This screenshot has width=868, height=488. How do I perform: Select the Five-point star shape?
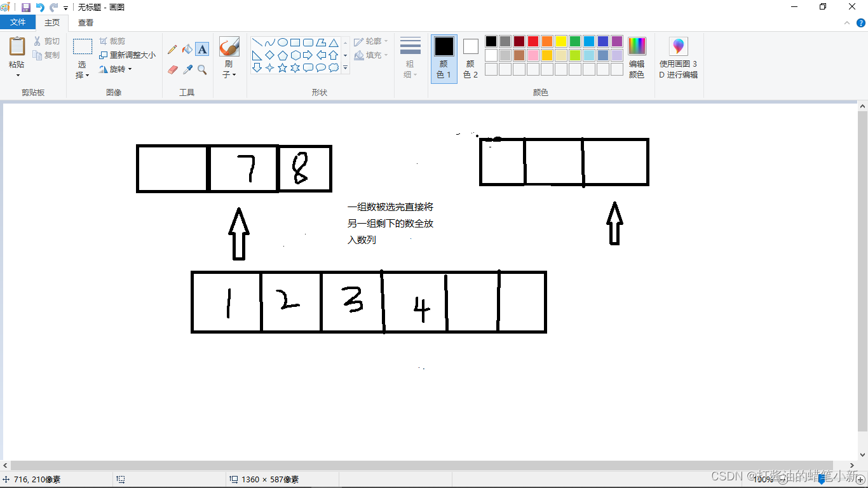(283, 67)
